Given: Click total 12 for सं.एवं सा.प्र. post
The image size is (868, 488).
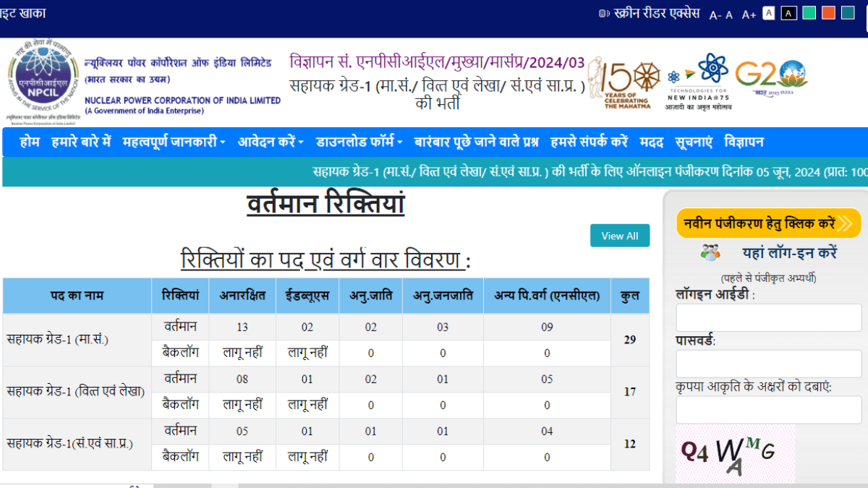Looking at the screenshot, I should point(630,444).
